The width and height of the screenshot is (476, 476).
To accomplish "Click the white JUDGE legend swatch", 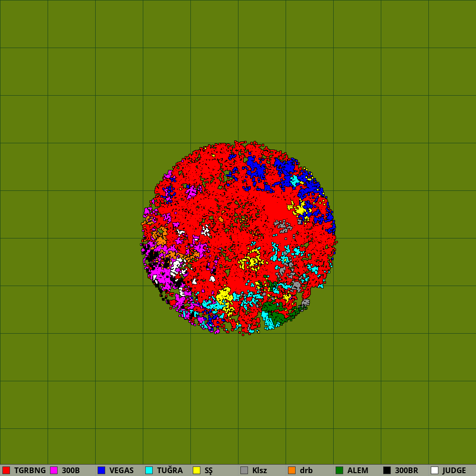I will 435,470.
